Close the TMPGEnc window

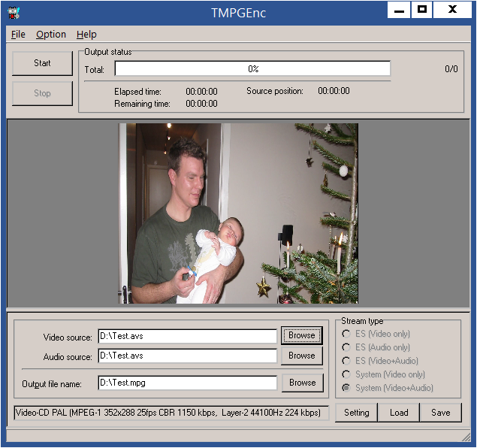[x=452, y=10]
